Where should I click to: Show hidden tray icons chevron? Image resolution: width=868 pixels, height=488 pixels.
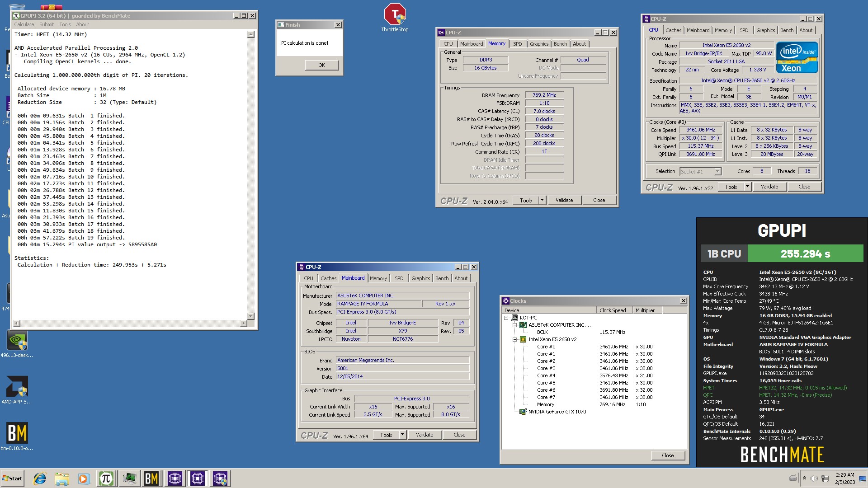click(x=804, y=478)
